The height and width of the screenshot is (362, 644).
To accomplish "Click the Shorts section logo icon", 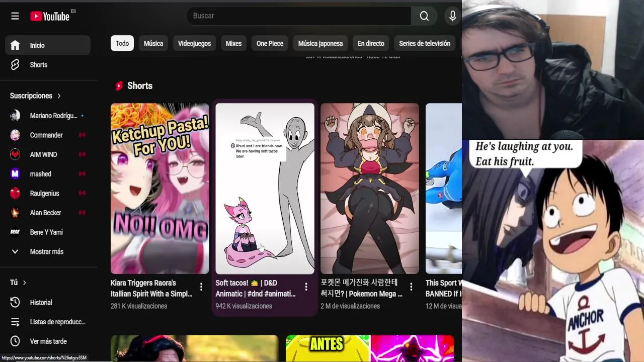I will (119, 86).
